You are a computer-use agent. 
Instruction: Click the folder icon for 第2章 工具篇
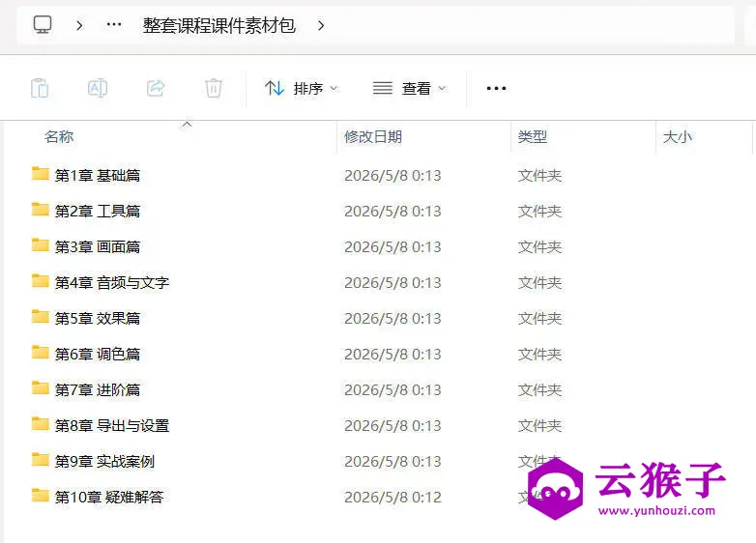[x=40, y=209]
